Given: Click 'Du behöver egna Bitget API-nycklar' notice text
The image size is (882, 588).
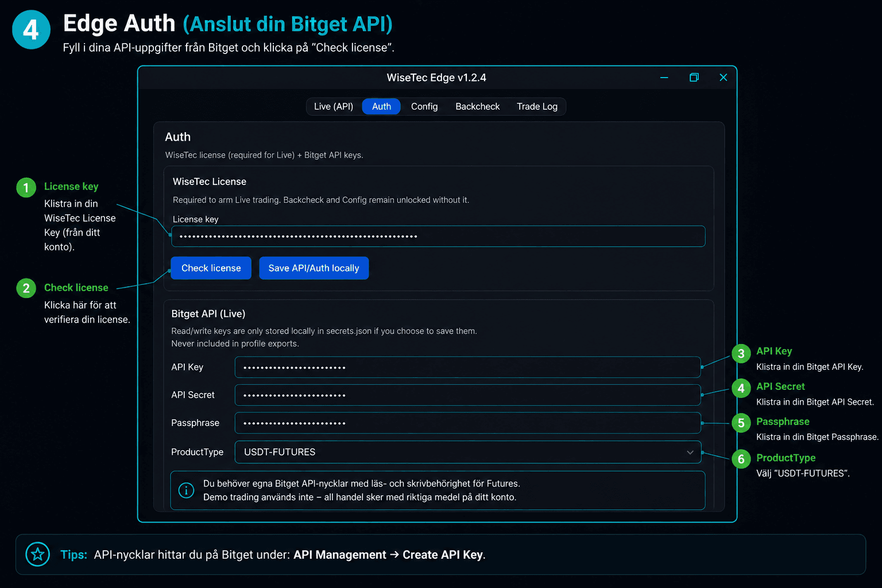Looking at the screenshot, I should pos(362,484).
